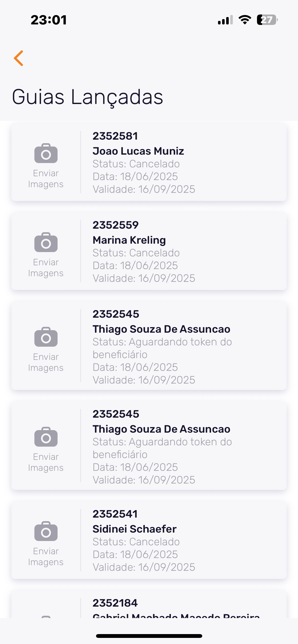Tap camera icon for Marina Kreling
Viewport: 298px width, 644px height.
(46, 242)
